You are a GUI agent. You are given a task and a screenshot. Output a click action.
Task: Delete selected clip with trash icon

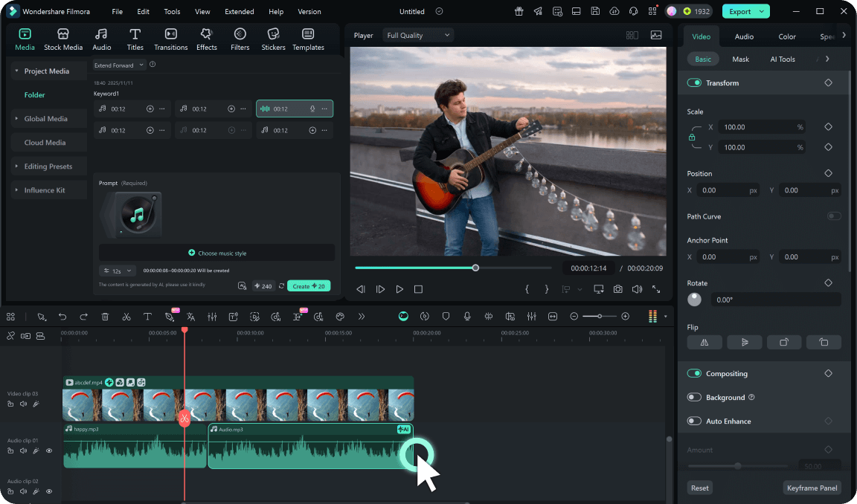[105, 317]
